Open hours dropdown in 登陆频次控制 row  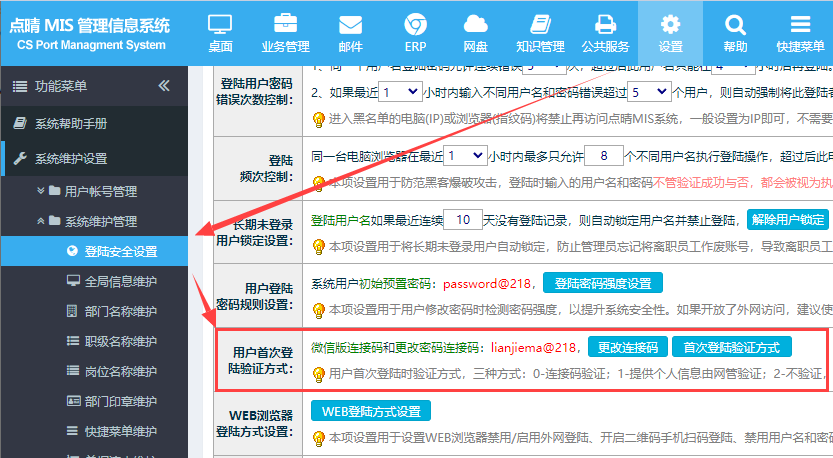click(x=464, y=156)
